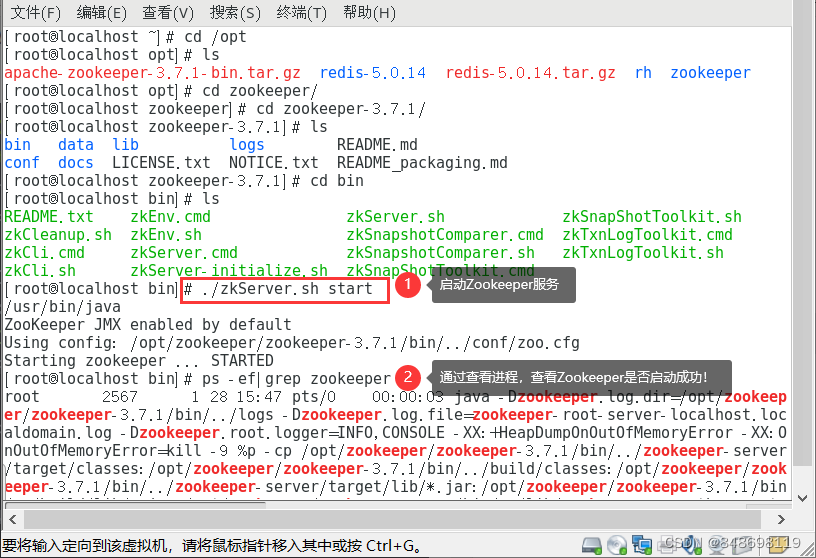Click the zkTxnLogToolkit.sh file name

(643, 253)
